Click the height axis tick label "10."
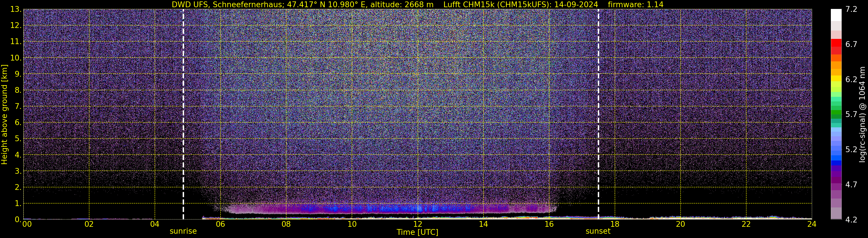The height and width of the screenshot is (238, 868). click(16, 58)
